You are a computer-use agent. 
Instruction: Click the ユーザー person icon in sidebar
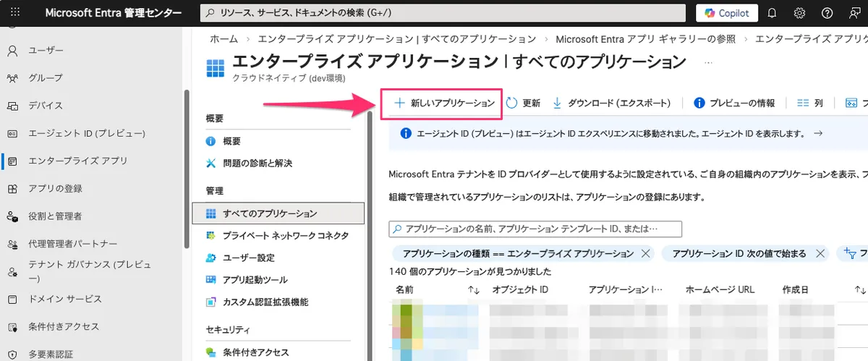click(12, 51)
